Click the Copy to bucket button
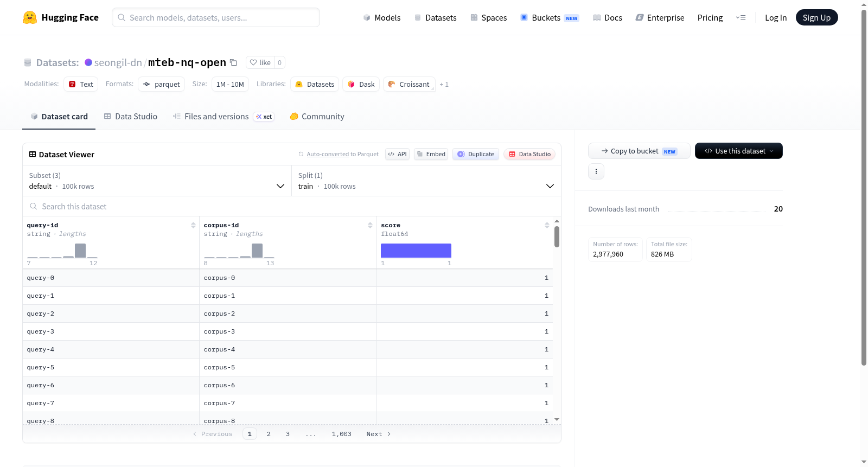The width and height of the screenshot is (868, 467). point(639,151)
